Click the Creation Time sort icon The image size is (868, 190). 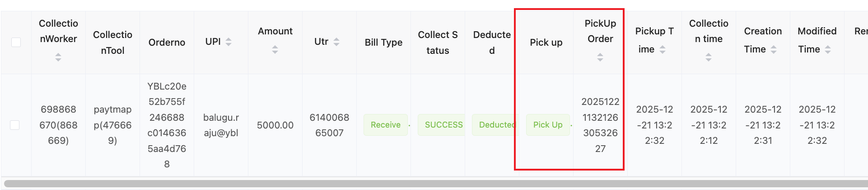click(774, 50)
